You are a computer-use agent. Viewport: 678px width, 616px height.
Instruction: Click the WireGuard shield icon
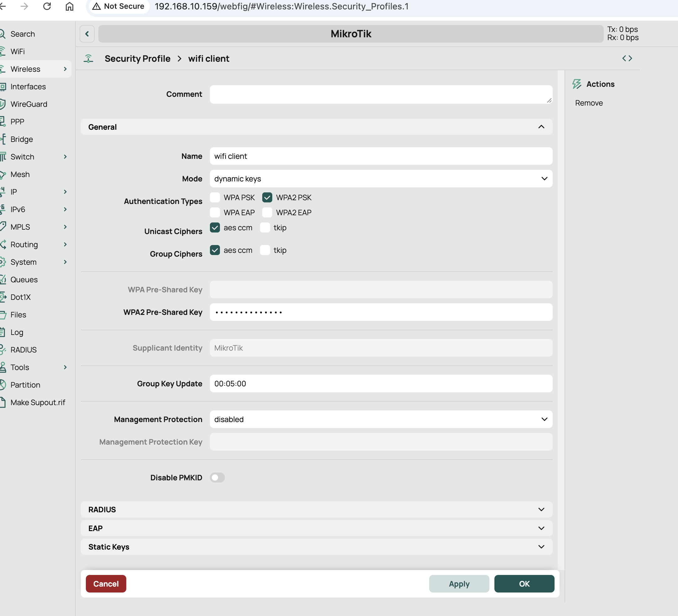[x=3, y=104]
